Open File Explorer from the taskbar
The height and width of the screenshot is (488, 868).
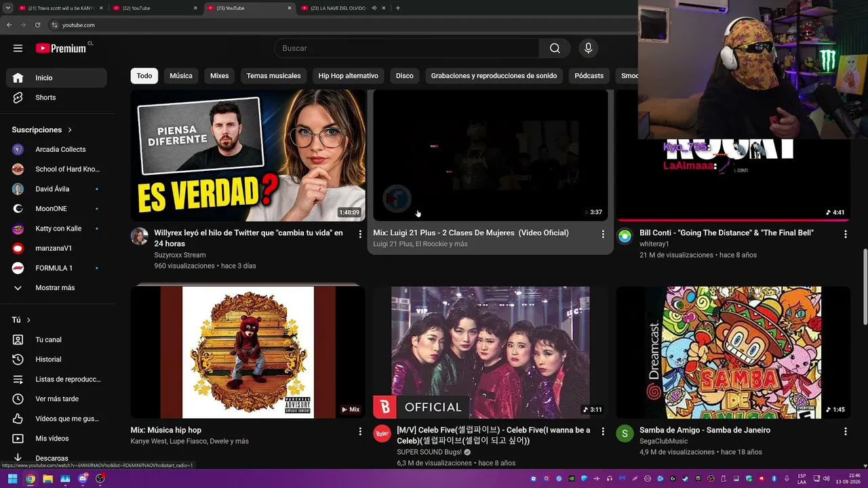48,479
